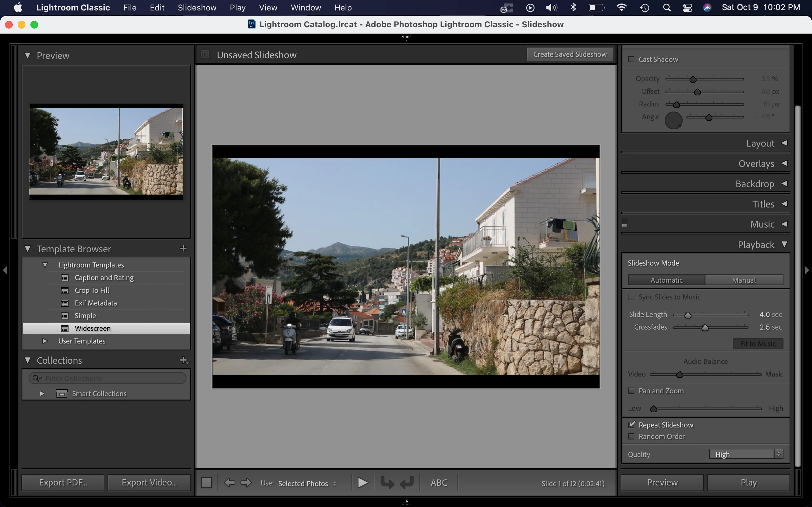812x507 pixels.
Task: Open the Quality dropdown
Action: point(746,454)
